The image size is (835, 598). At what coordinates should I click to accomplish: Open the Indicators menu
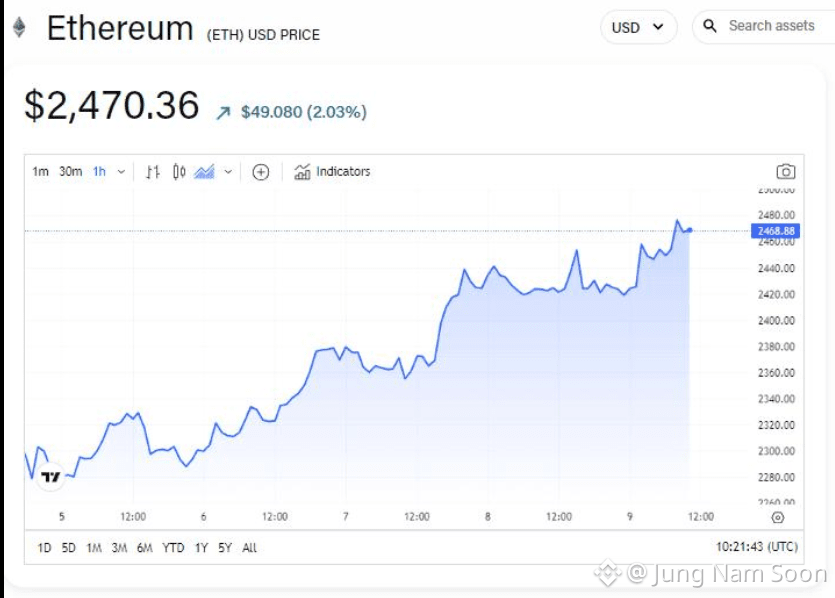332,171
